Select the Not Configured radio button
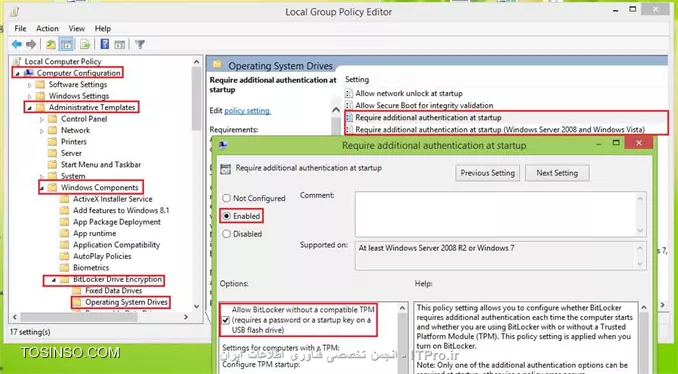 pyautogui.click(x=227, y=198)
